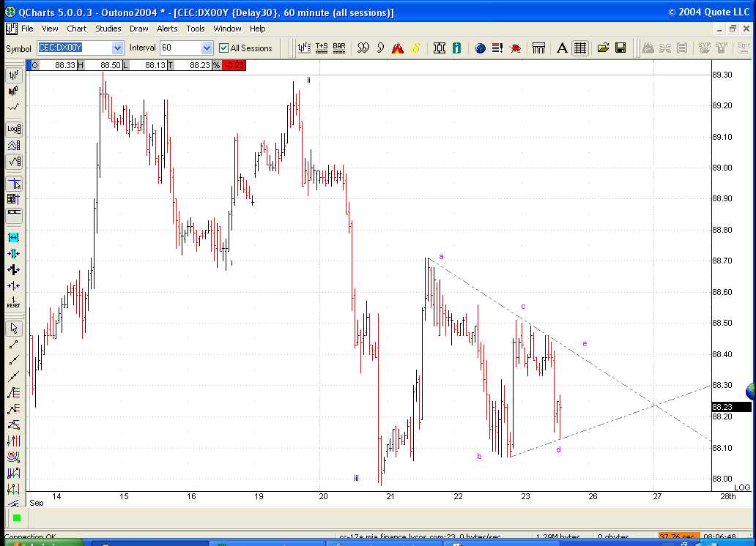
Task: Click the red bull icon
Action: pos(516,48)
